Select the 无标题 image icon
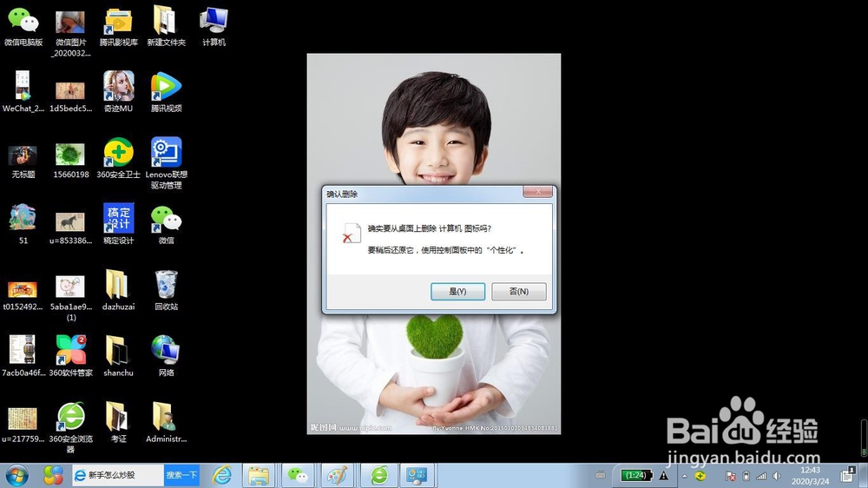Screen dimensions: 868x488 click(x=23, y=162)
